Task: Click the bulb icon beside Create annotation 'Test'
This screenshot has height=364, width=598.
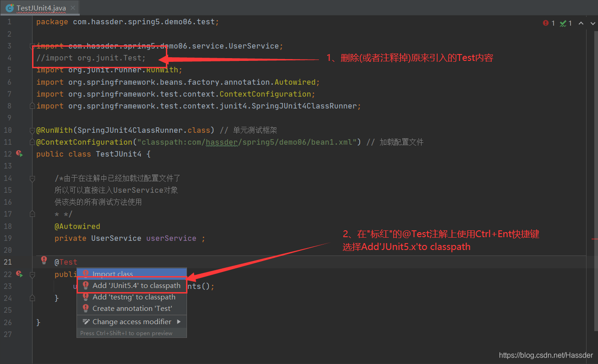Action: pyautogui.click(x=85, y=308)
